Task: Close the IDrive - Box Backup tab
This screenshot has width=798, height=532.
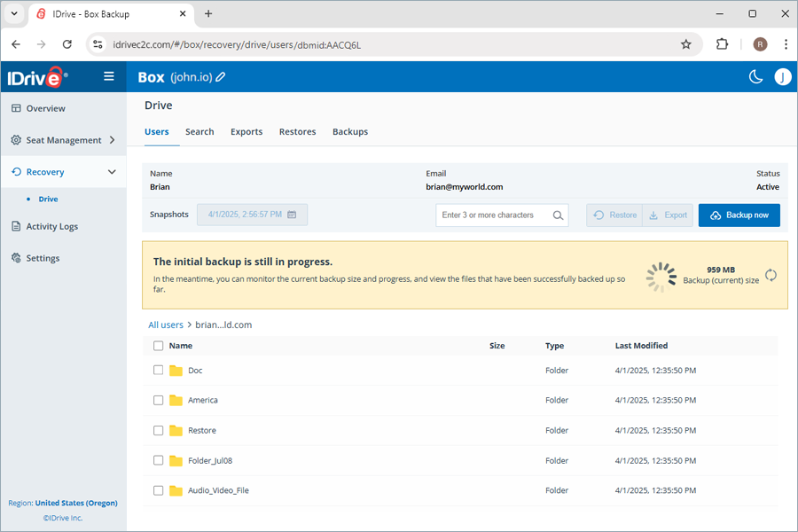Action: tap(183, 14)
